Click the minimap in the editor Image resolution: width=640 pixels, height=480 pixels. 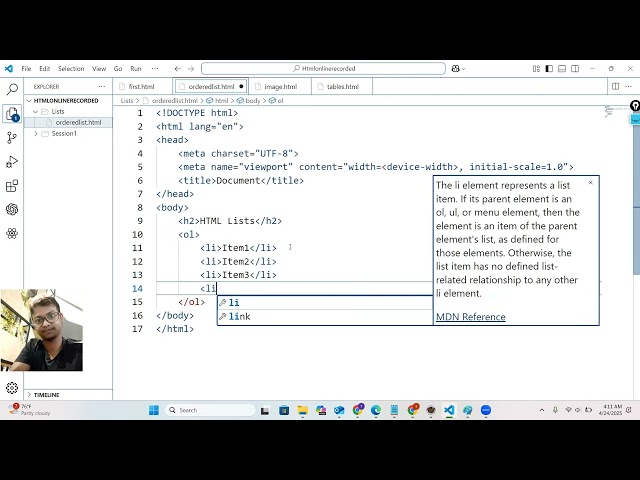pyautogui.click(x=617, y=111)
